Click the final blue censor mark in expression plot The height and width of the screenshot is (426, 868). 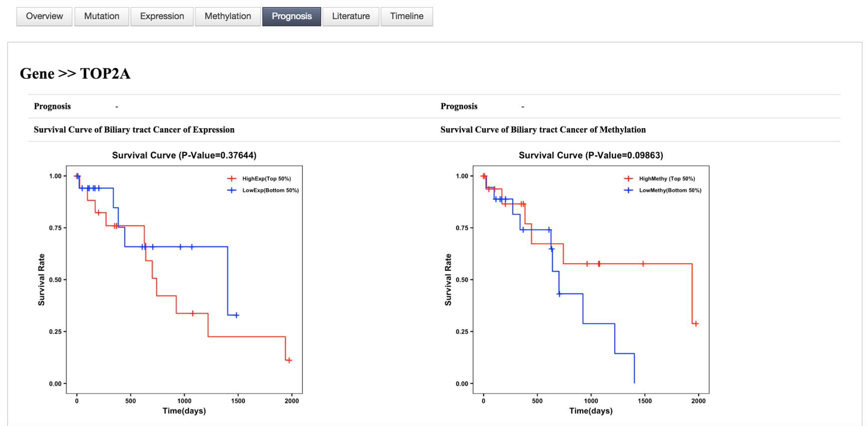coord(237,315)
